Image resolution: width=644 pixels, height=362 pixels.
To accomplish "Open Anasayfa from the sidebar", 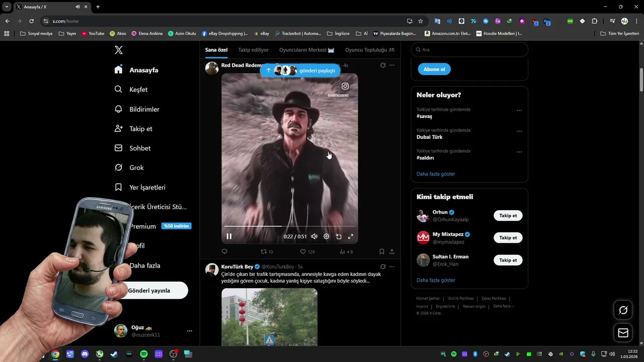I will pos(136,70).
